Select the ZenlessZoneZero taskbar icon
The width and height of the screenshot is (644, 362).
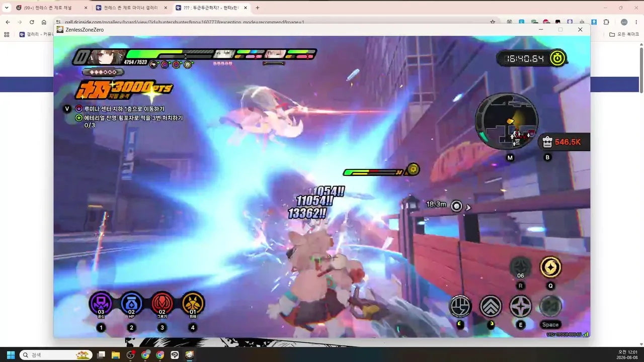pos(190,355)
